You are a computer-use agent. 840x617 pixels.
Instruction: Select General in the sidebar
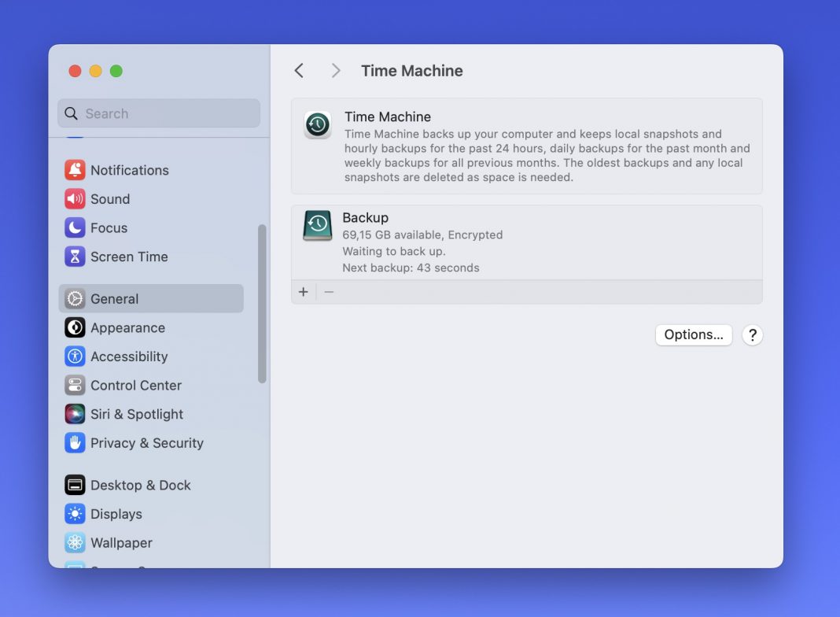[x=113, y=298]
